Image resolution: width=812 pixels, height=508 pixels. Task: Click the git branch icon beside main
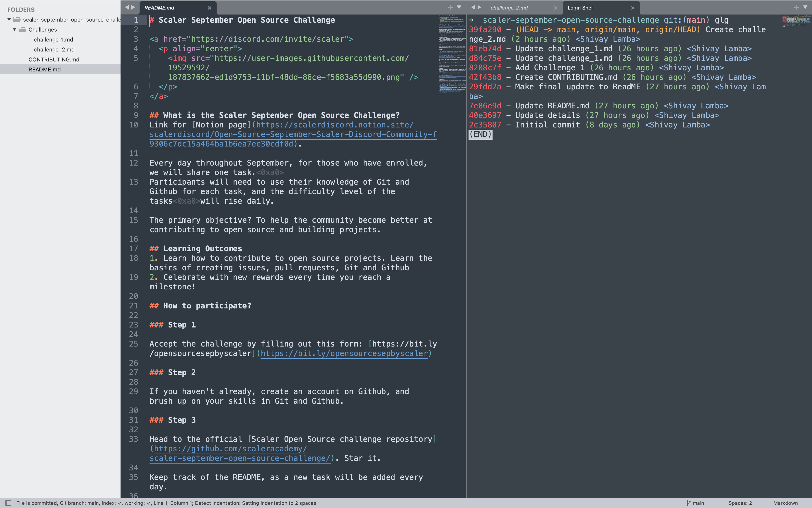(689, 503)
